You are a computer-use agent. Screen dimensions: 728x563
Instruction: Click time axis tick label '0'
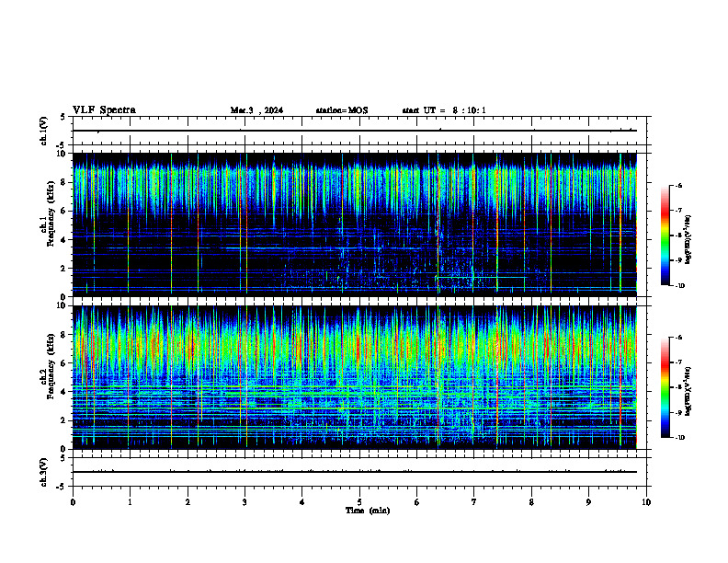[73, 502]
